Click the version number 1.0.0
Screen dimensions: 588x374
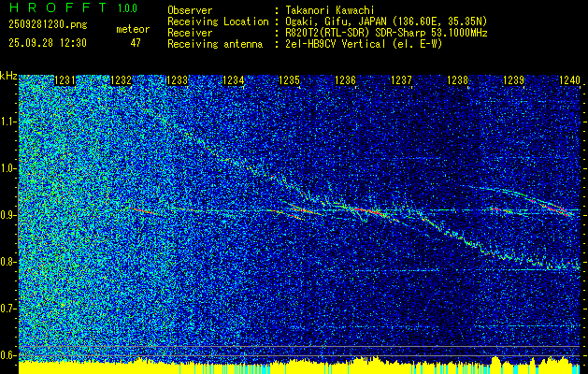[127, 8]
